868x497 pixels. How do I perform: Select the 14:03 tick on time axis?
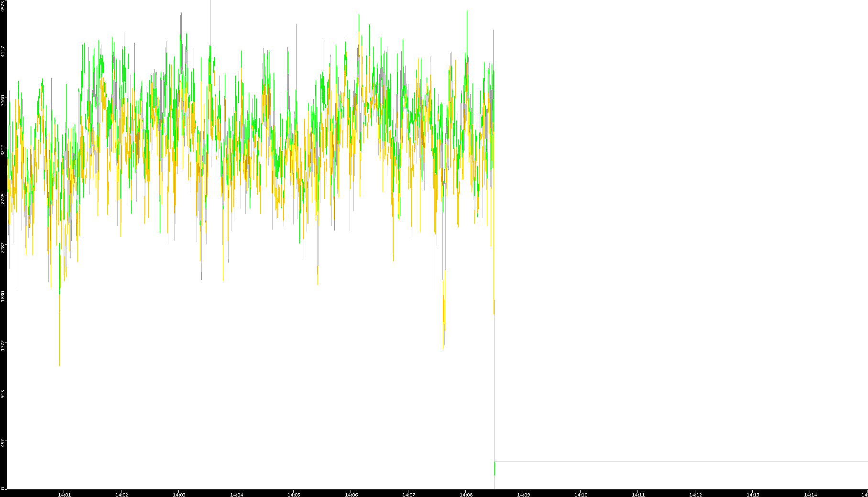click(179, 495)
